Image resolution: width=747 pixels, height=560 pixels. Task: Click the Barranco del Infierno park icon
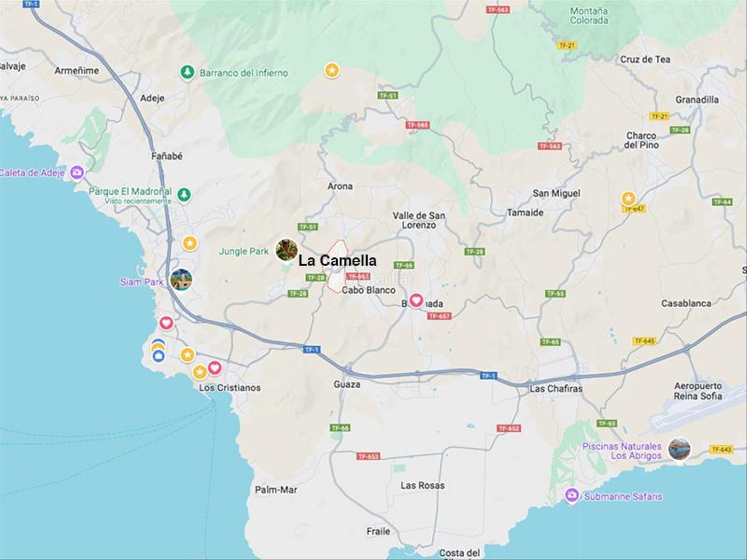click(x=187, y=72)
